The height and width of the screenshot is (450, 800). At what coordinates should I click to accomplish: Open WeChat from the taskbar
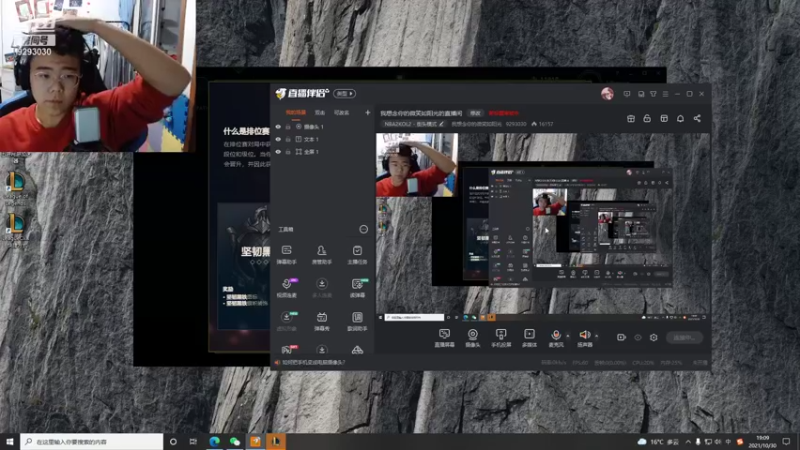coord(235,441)
